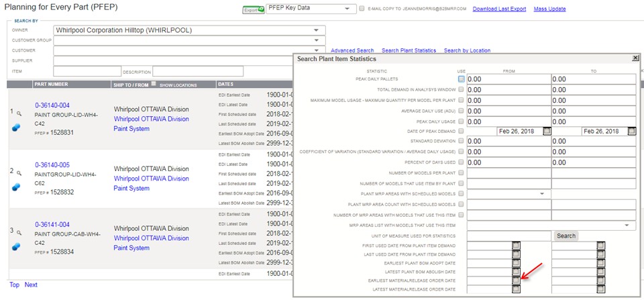The image size is (644, 300).
Task: Check Use box for Number of Models per Plant
Action: 462,172
